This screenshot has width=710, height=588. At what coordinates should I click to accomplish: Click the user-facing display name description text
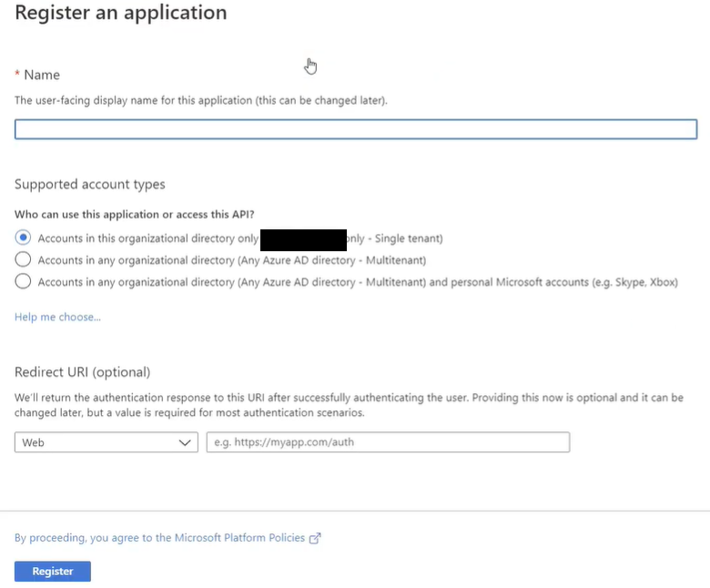[x=201, y=100]
